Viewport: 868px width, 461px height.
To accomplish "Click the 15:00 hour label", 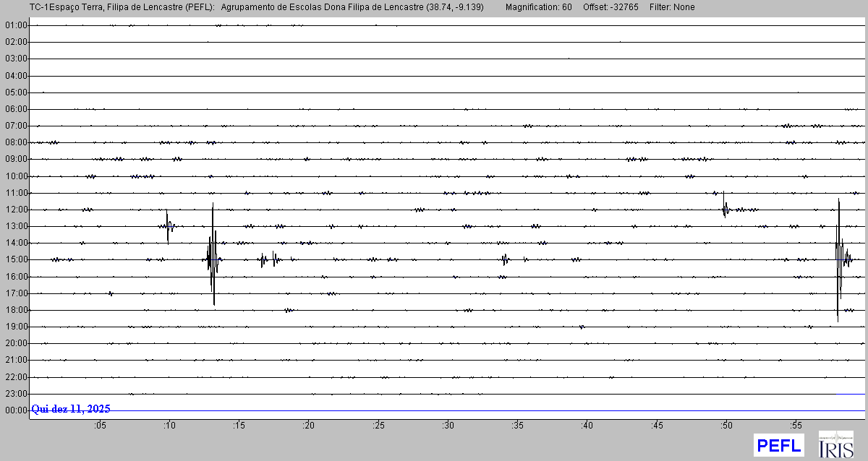I will coord(15,259).
